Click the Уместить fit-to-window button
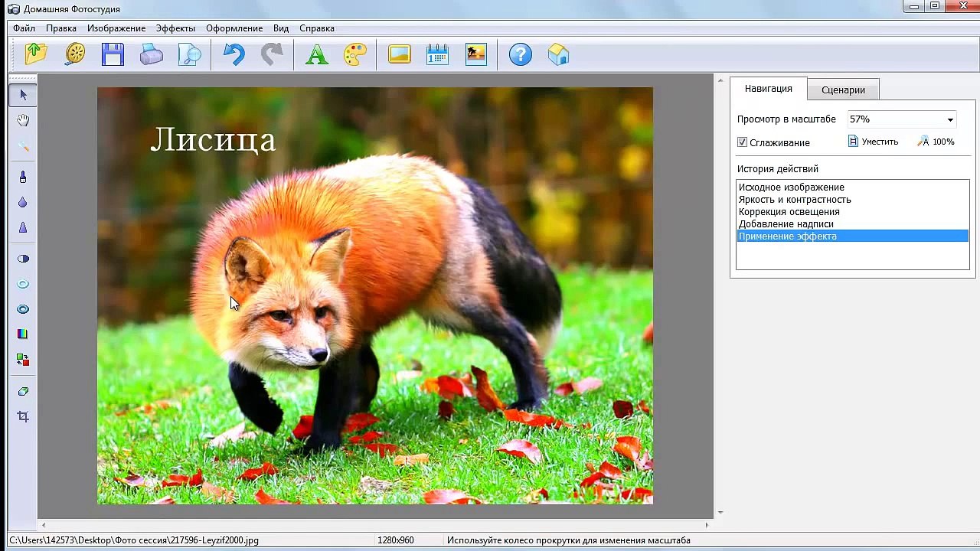Viewport: 980px width, 551px height. (x=873, y=142)
